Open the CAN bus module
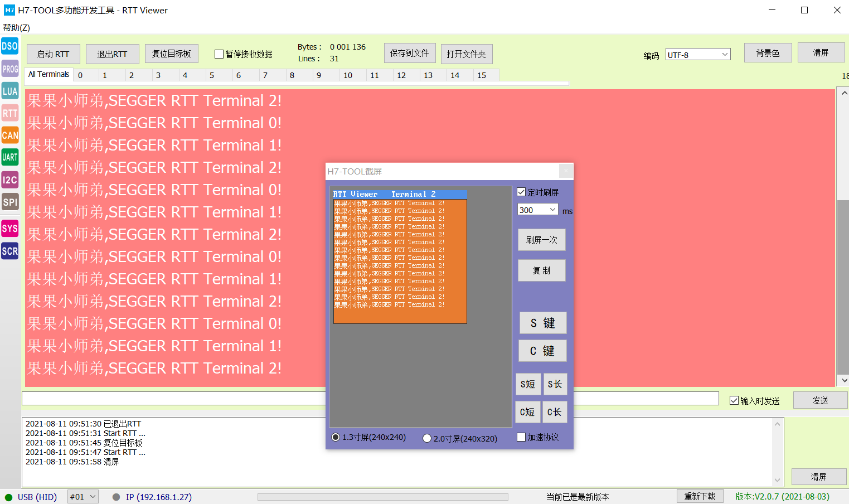 point(9,135)
